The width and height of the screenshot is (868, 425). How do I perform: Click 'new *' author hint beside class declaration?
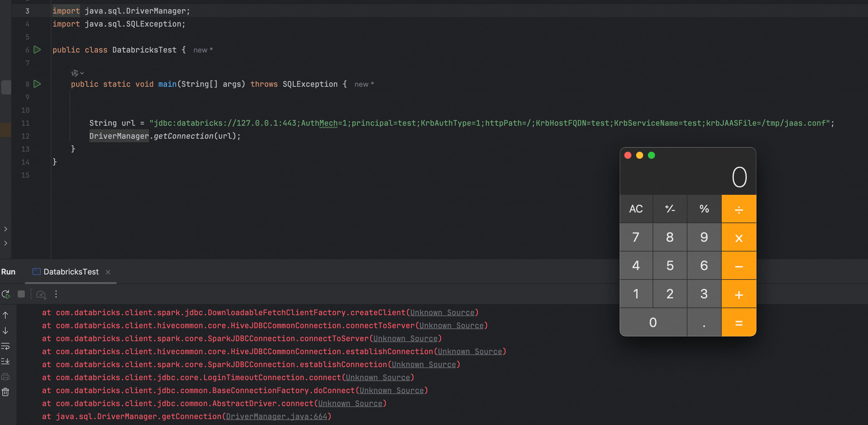tap(203, 50)
